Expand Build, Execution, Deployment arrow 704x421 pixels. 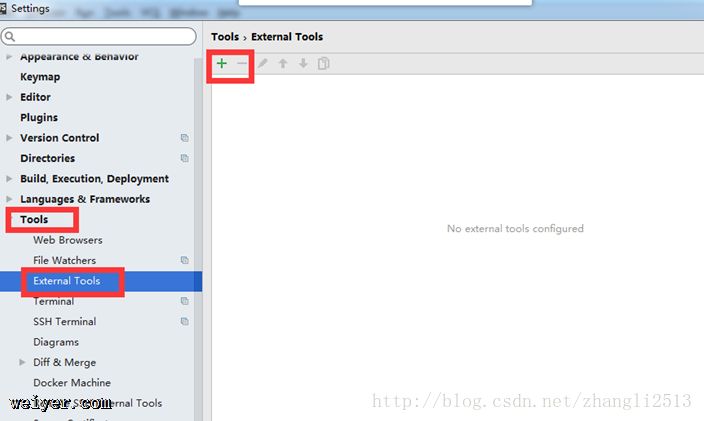point(9,179)
